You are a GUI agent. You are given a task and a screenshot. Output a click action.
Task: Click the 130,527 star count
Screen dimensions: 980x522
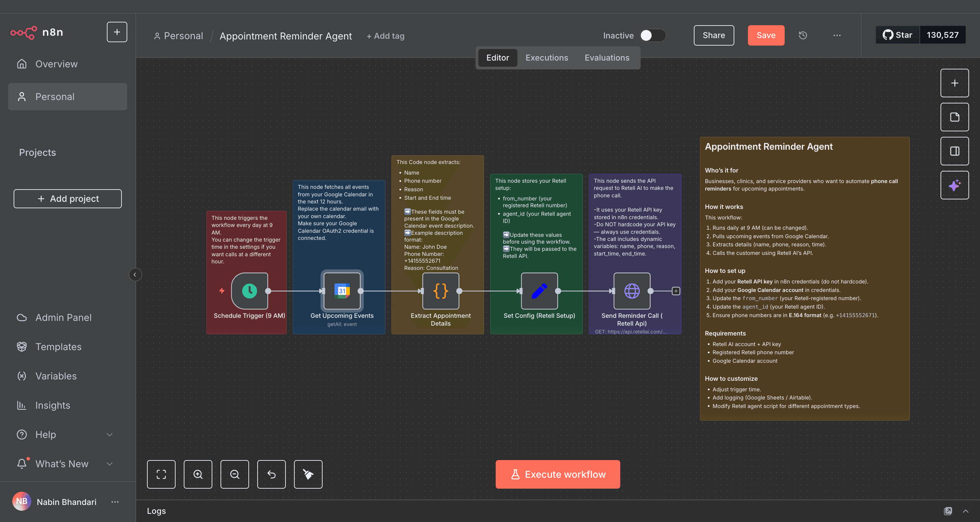[x=942, y=35]
